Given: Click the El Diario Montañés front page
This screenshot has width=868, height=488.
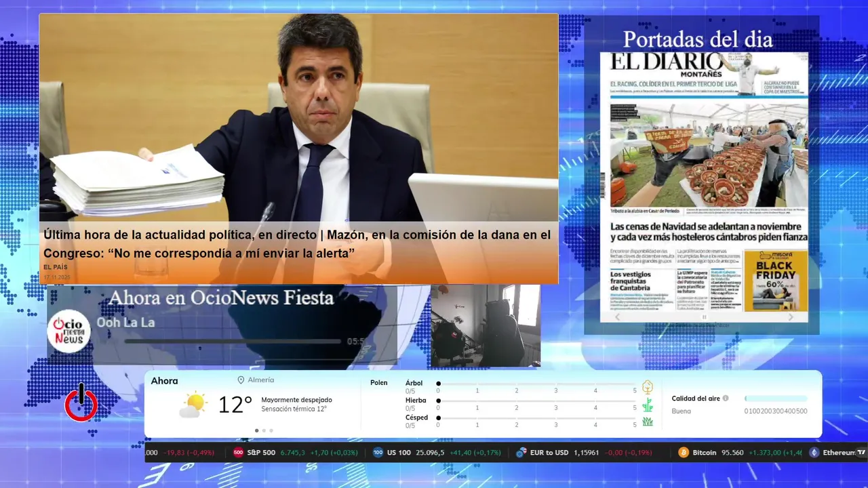Looking at the screenshot, I should tap(704, 181).
